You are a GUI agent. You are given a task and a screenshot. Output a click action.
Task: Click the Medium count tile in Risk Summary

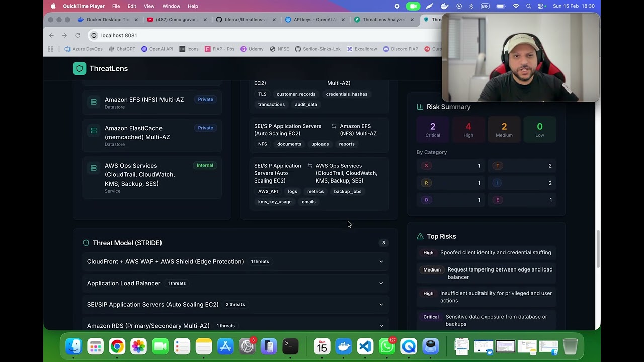click(504, 130)
